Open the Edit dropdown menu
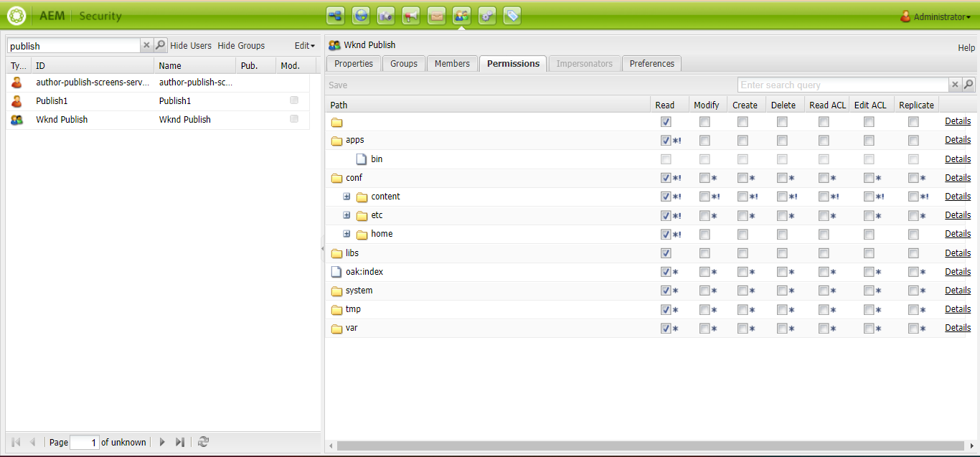 [305, 45]
